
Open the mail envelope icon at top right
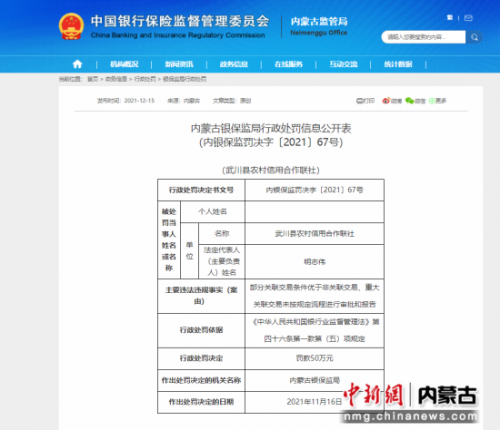coord(468,18)
